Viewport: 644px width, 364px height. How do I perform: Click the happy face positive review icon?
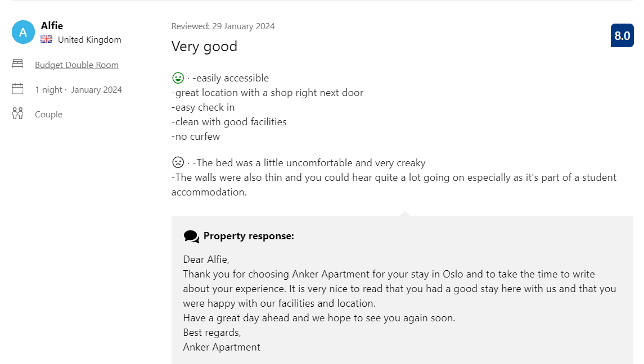[x=177, y=77]
